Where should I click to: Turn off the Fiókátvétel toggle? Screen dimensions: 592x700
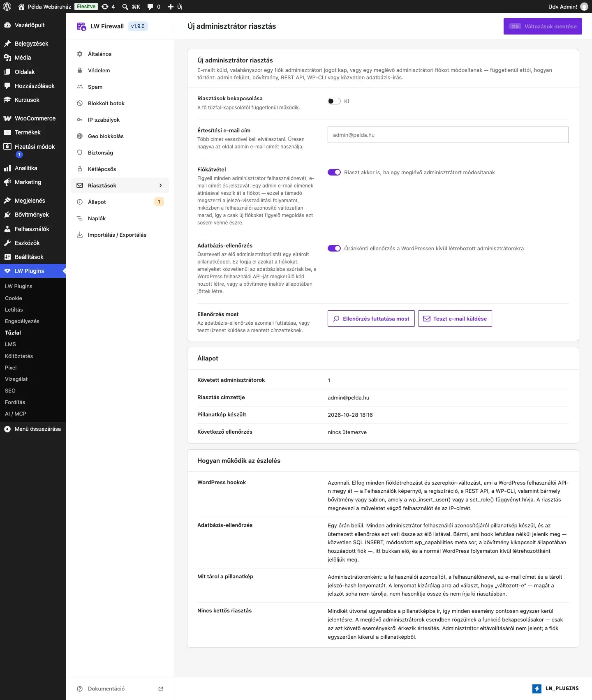pos(334,172)
